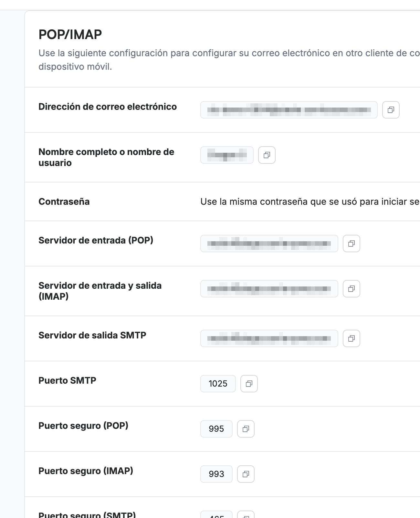This screenshot has height=518, width=420.
Task: Copy the email address field value
Action: 391,110
